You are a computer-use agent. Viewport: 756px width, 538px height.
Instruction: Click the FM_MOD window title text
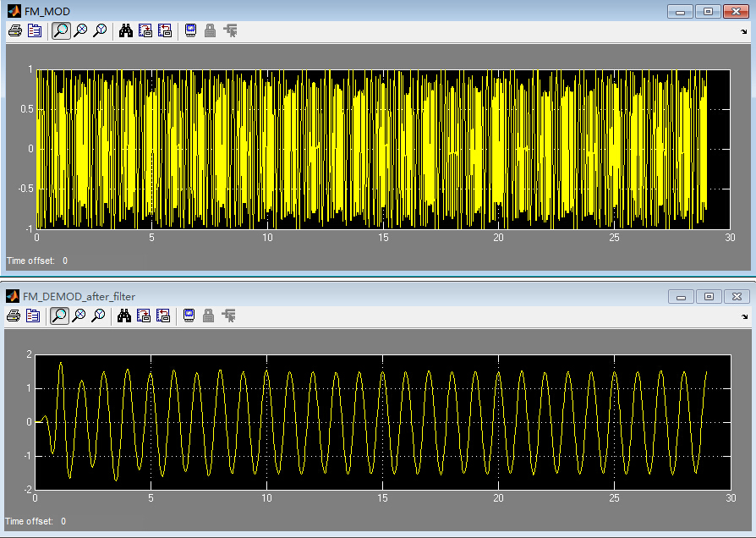pos(47,12)
